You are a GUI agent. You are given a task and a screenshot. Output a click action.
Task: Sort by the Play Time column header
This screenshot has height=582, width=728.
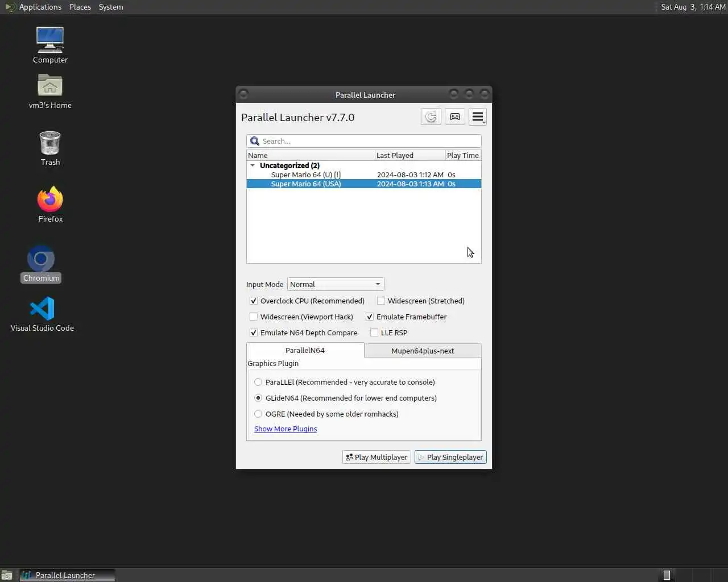click(x=463, y=155)
